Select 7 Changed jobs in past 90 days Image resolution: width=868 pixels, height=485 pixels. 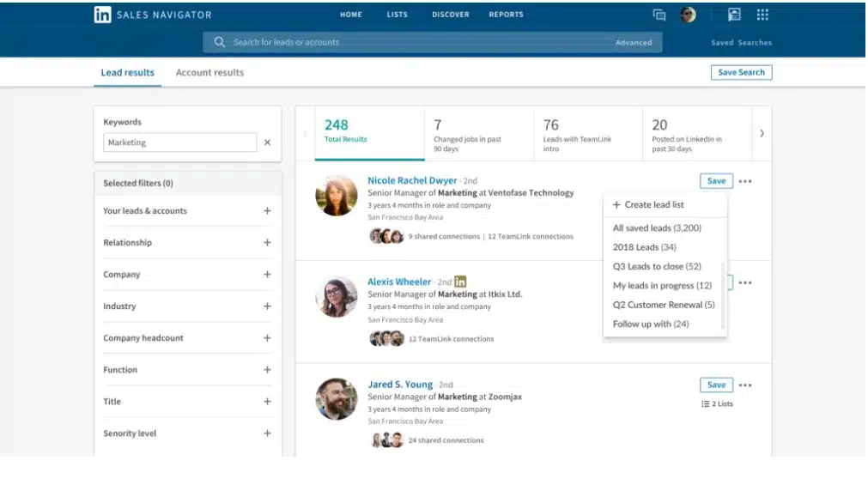click(479, 133)
